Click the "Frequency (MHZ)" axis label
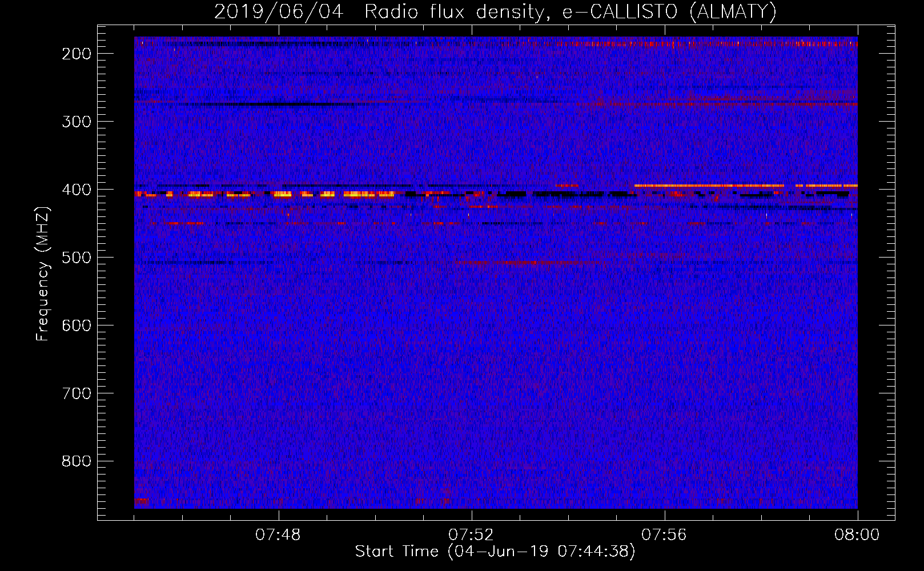Image resolution: width=924 pixels, height=571 pixels. (43, 274)
